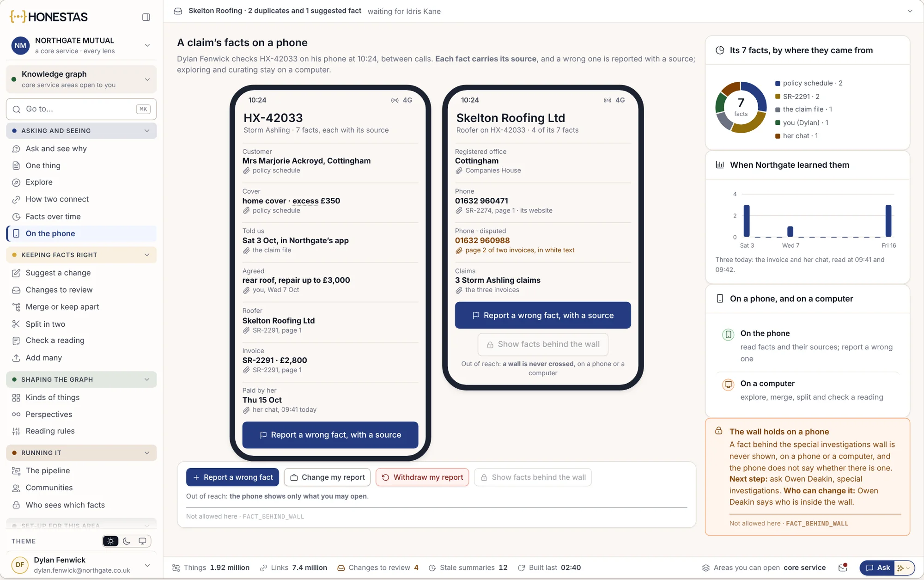Click the 'Go to...' search field
The image size is (924, 580).
pyautogui.click(x=81, y=109)
